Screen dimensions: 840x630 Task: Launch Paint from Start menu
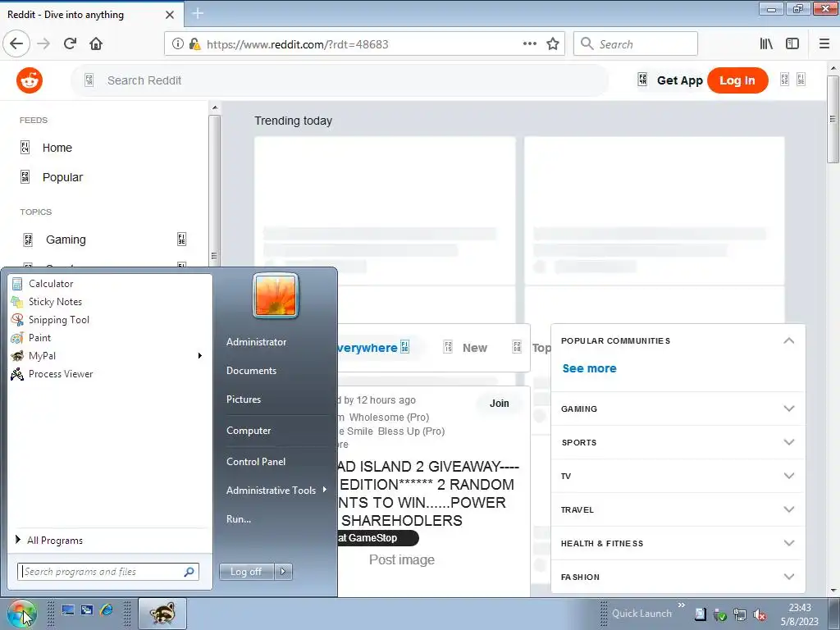109,337
